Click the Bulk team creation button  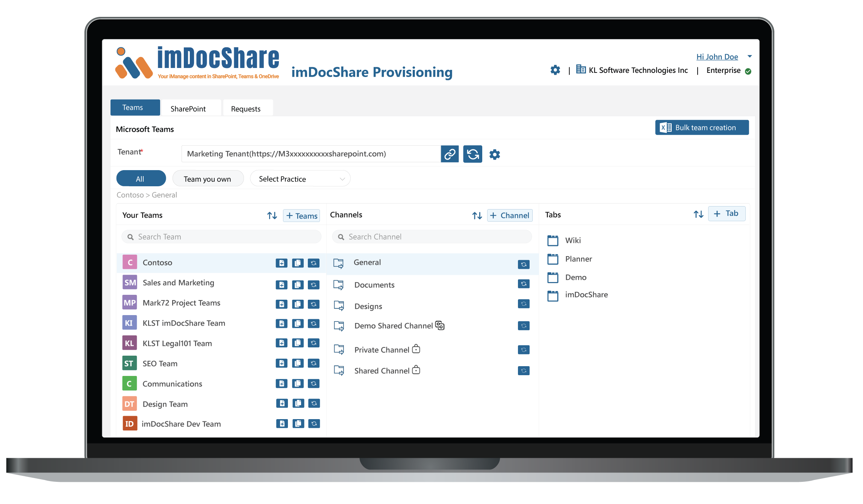coord(702,127)
